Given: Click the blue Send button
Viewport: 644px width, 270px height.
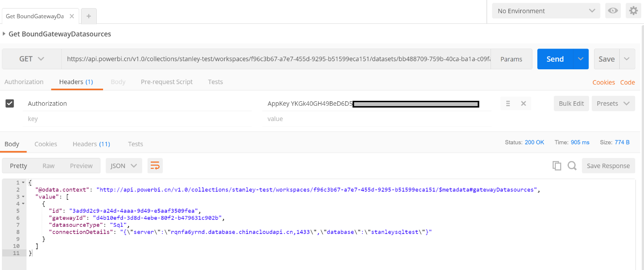Looking at the screenshot, I should [x=555, y=59].
